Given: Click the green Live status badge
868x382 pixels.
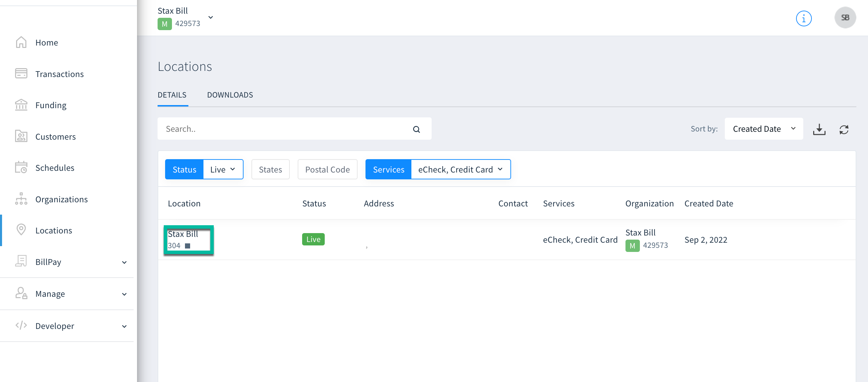Looking at the screenshot, I should click(x=313, y=239).
